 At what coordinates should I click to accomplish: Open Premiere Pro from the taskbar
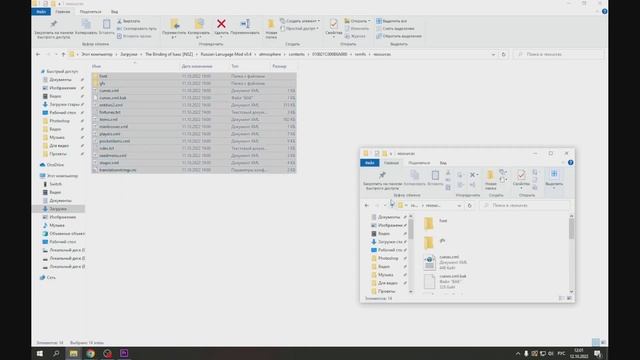point(124,353)
